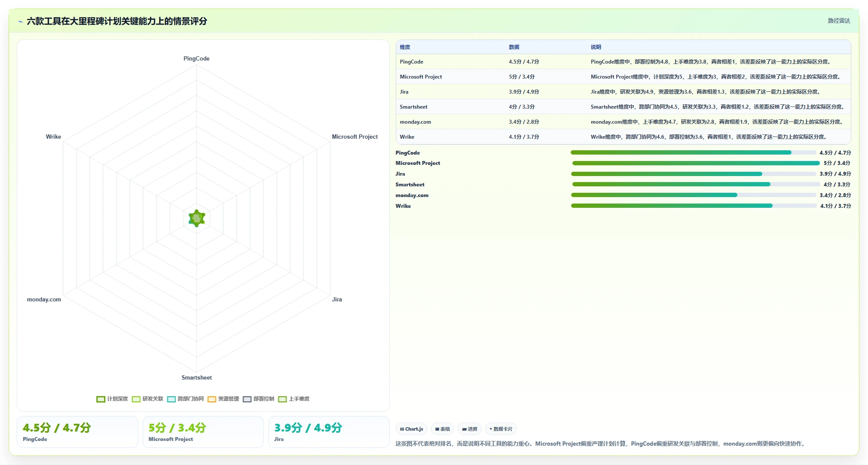Toggle the 研发关联 legend series
This screenshot has height=465, width=868.
point(148,399)
